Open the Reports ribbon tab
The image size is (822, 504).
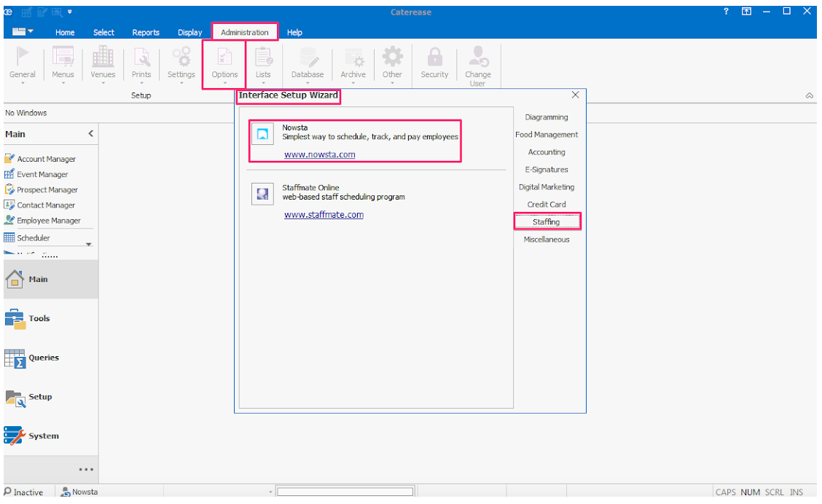click(x=146, y=33)
